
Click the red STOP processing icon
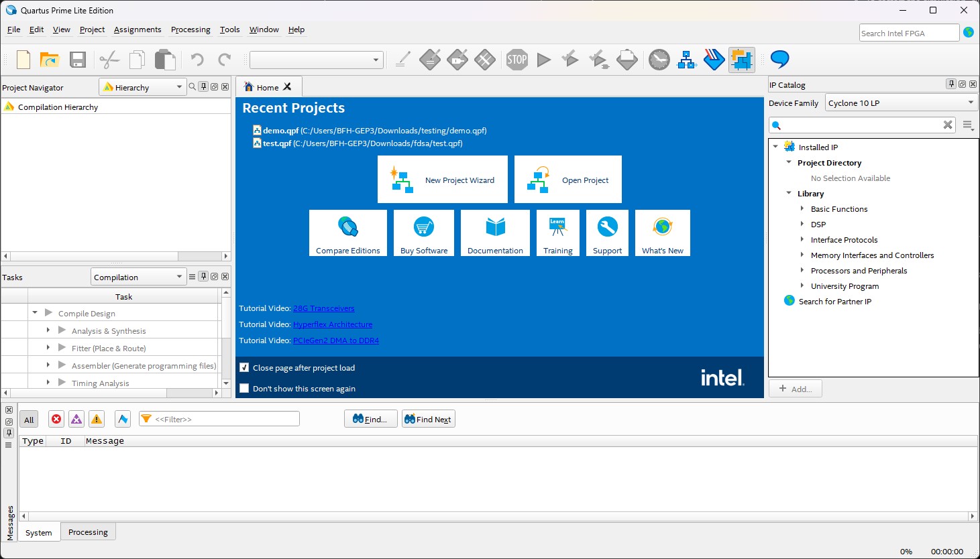(517, 60)
